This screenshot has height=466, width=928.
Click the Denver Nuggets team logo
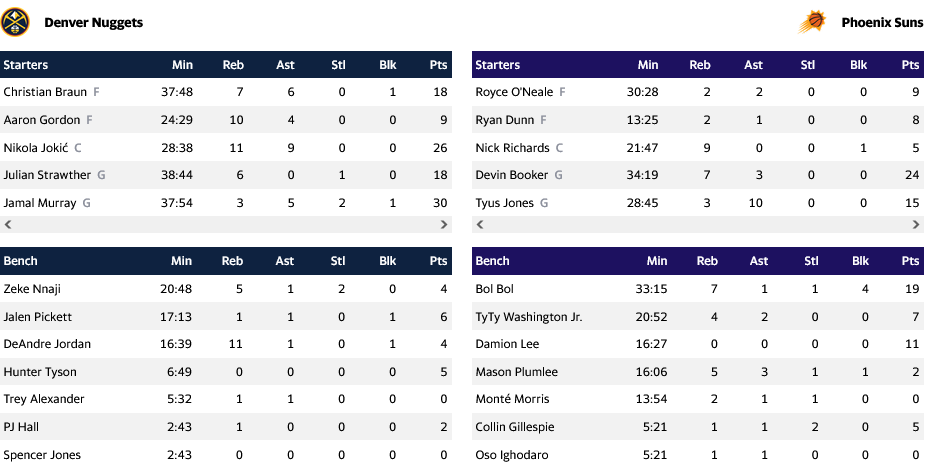[16, 22]
